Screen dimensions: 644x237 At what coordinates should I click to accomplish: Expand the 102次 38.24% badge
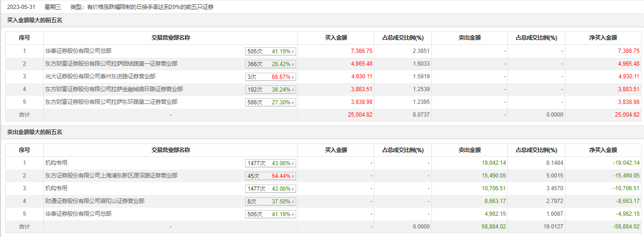pos(271,90)
